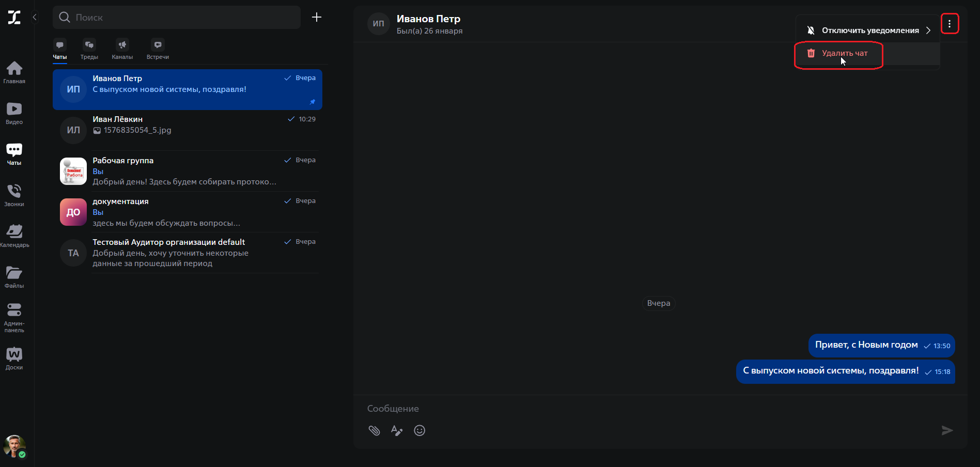Screen dimensions: 980x467
Task: Open the Рабочая группа chat
Action: point(187,171)
